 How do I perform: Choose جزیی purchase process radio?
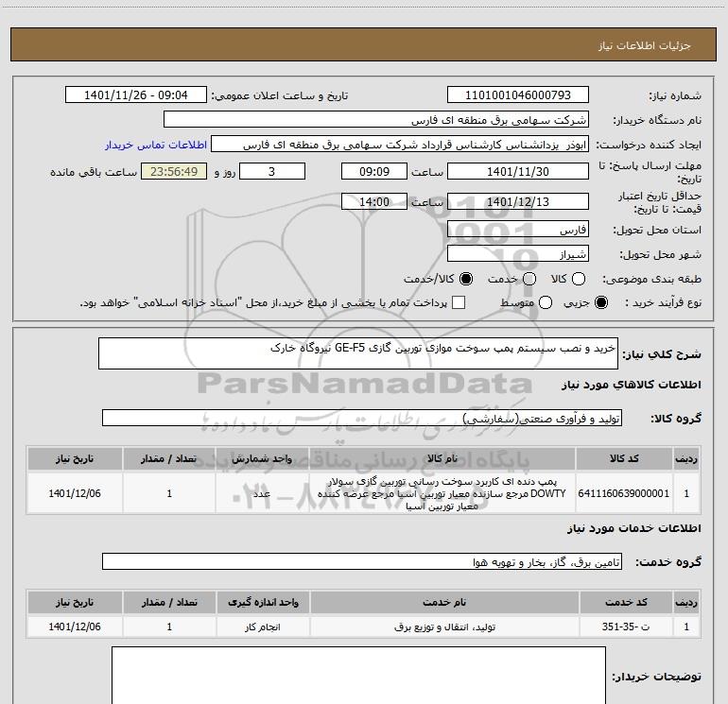pos(600,302)
